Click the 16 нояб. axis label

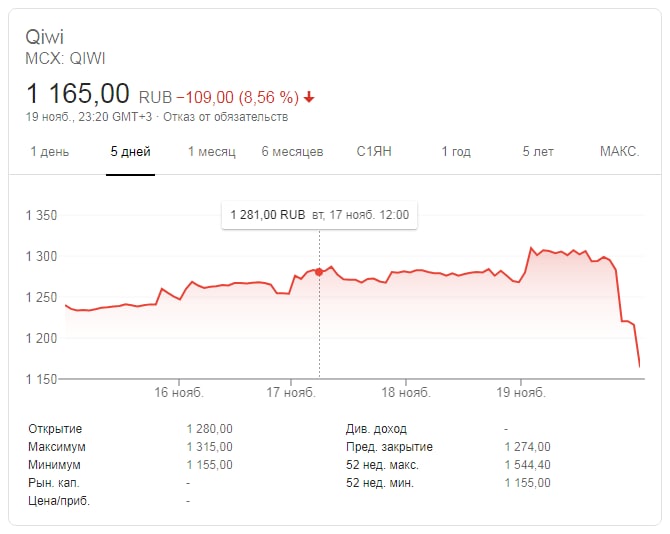click(x=177, y=393)
